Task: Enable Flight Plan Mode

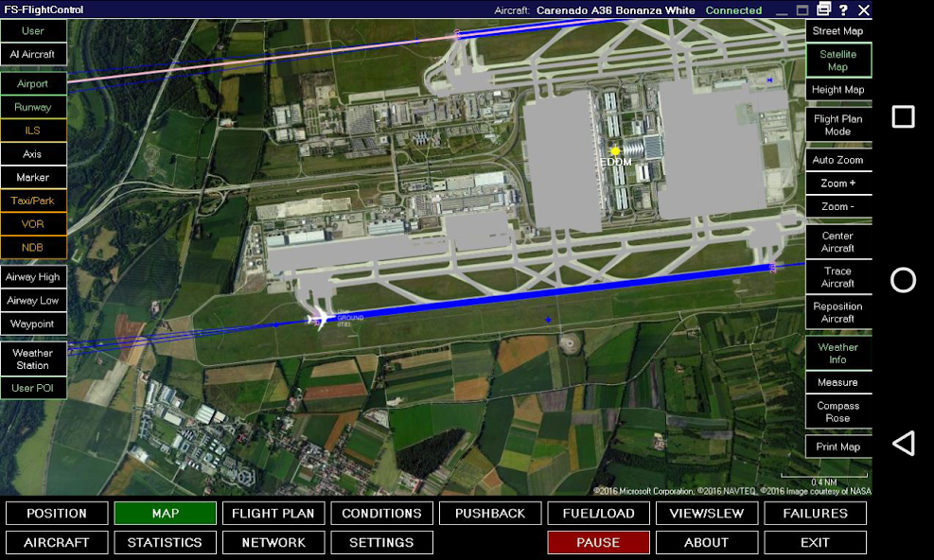Action: [837, 125]
